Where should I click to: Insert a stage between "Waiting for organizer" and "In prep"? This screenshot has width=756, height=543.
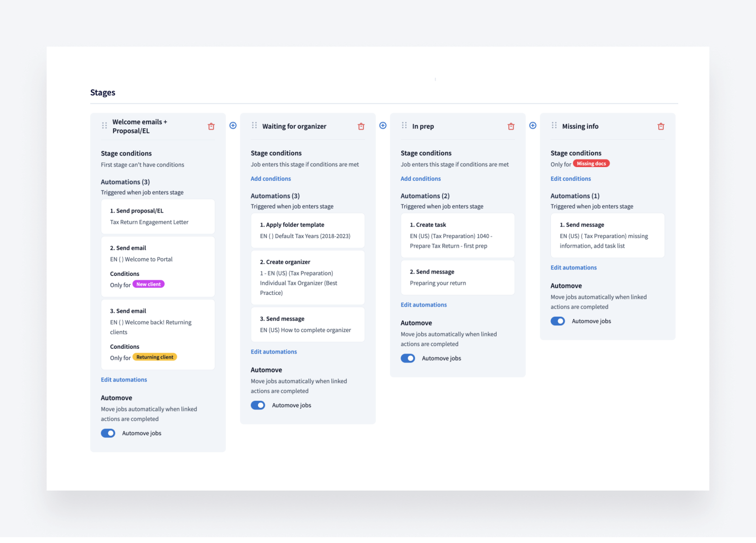point(383,125)
